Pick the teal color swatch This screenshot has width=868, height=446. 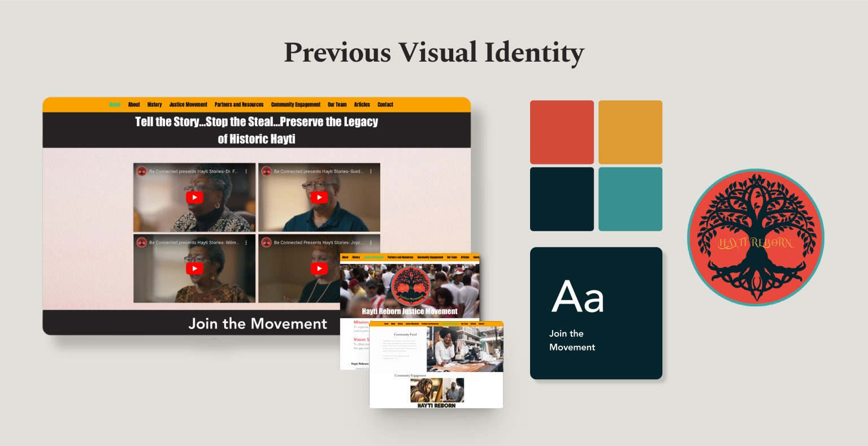[x=630, y=199]
